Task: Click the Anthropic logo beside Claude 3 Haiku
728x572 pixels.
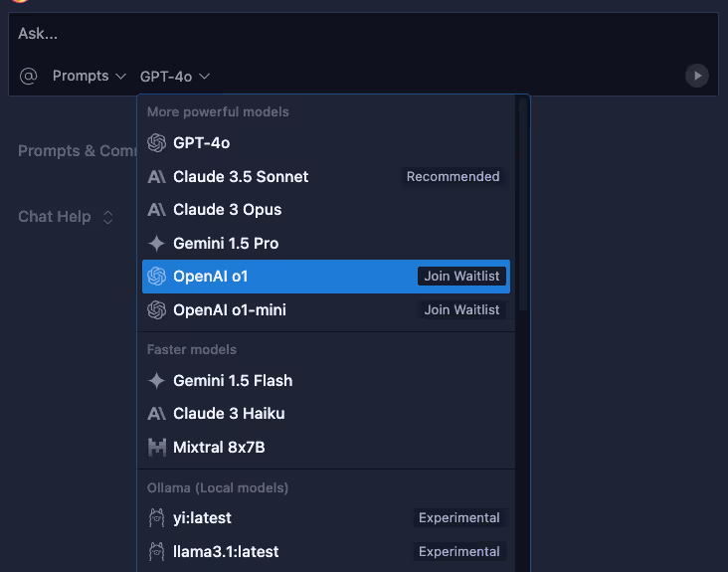Action: (x=156, y=414)
